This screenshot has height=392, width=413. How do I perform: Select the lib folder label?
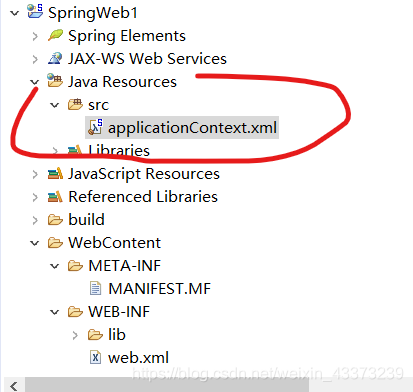117,334
